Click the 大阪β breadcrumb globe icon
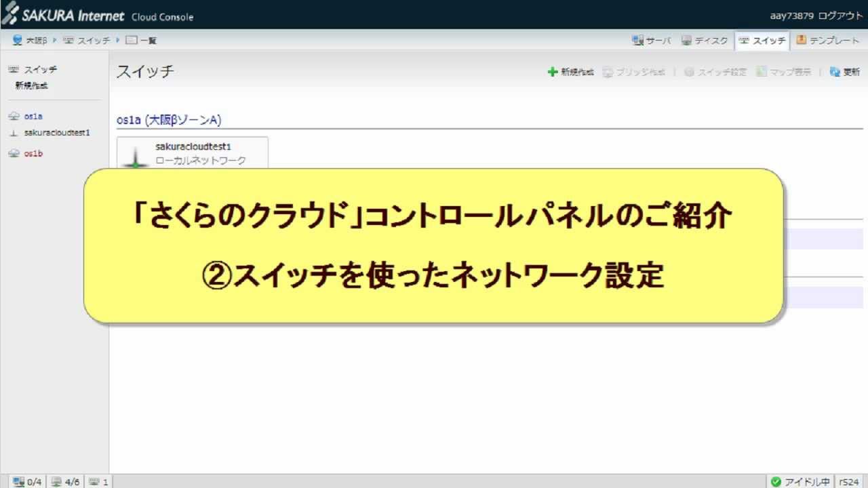This screenshot has width=868, height=488. [x=18, y=41]
